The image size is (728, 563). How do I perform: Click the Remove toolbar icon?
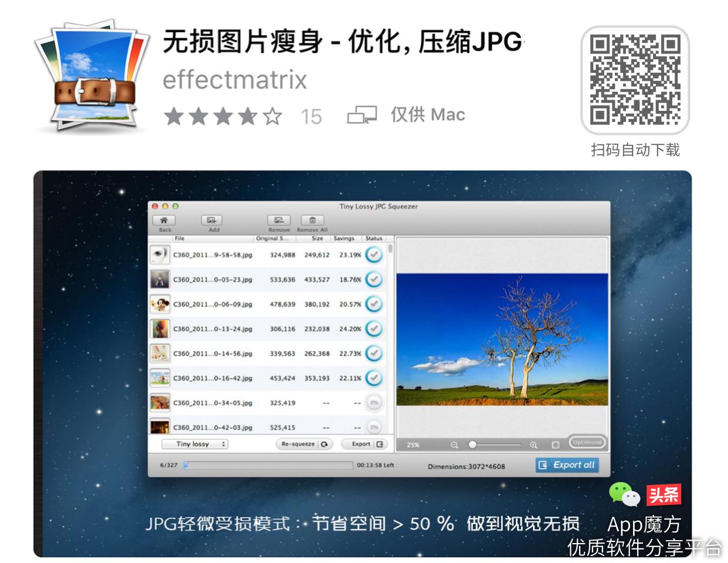tap(278, 219)
